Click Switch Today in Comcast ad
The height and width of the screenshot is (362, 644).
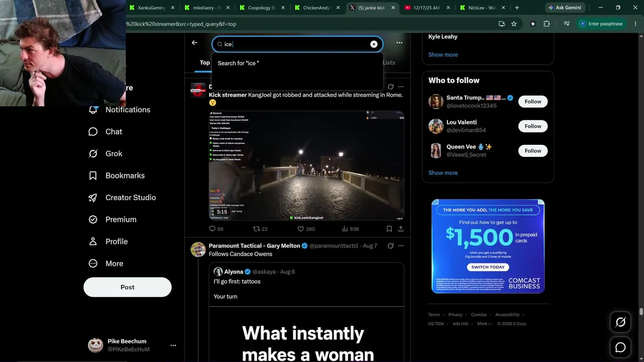click(x=488, y=267)
